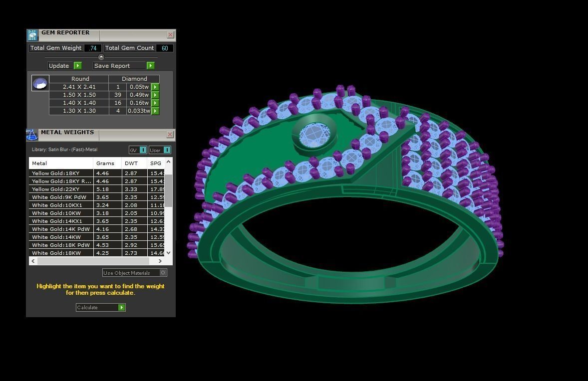588x381 pixels.
Task: Click the DWT column header
Action: pos(134,164)
